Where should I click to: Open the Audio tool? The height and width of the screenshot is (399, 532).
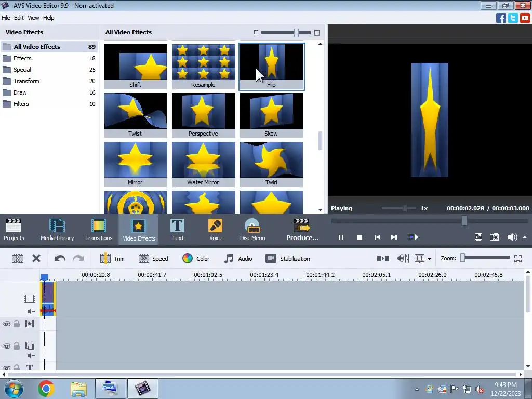pyautogui.click(x=238, y=259)
